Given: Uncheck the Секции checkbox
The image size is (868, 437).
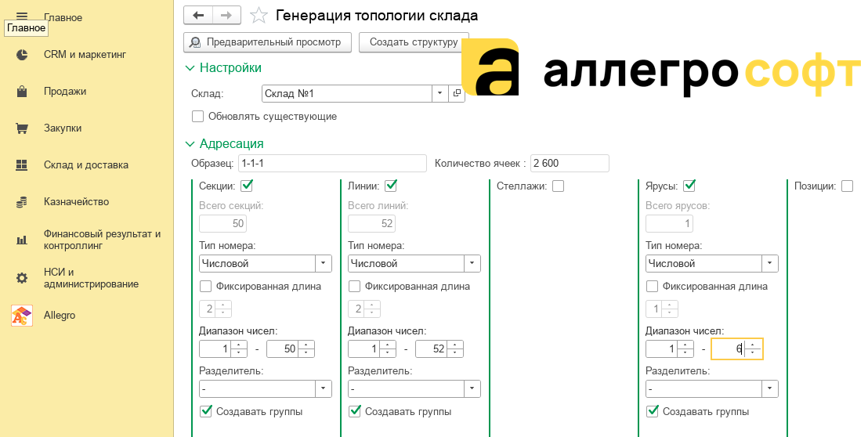Looking at the screenshot, I should coord(247,186).
